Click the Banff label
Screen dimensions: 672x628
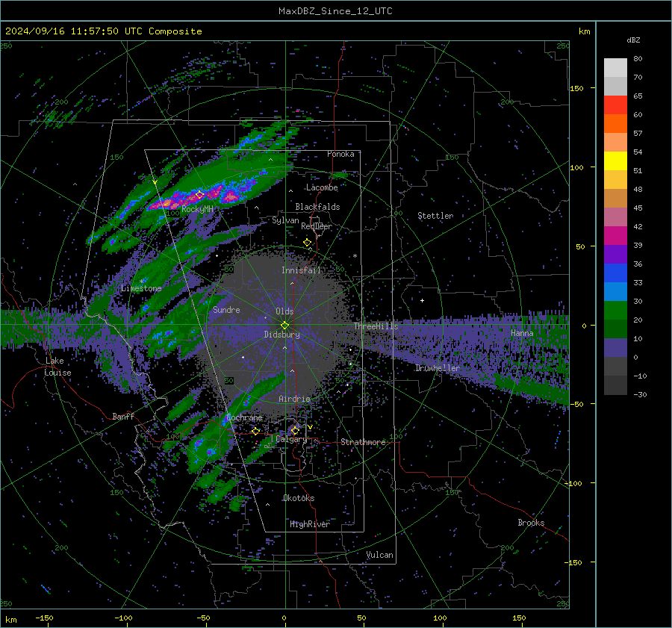(123, 416)
